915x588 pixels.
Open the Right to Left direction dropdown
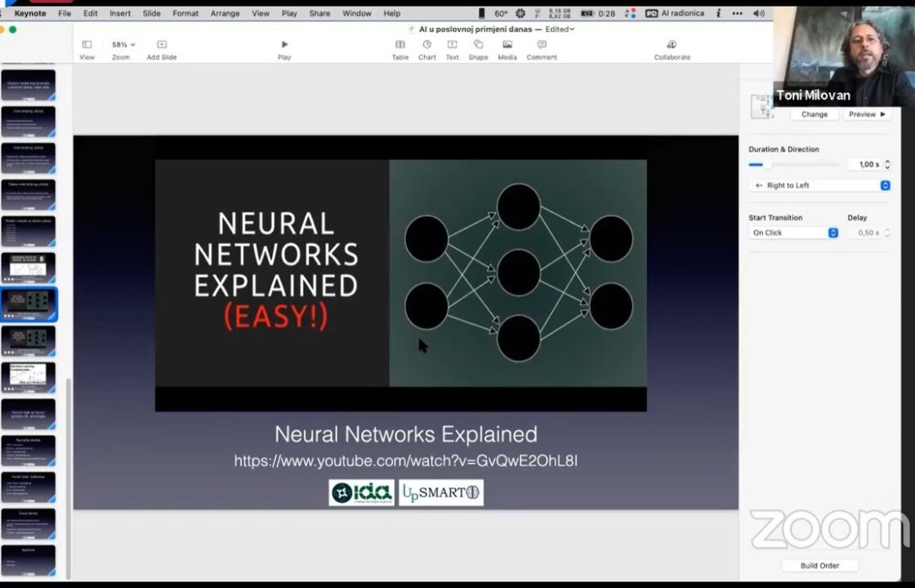point(820,185)
